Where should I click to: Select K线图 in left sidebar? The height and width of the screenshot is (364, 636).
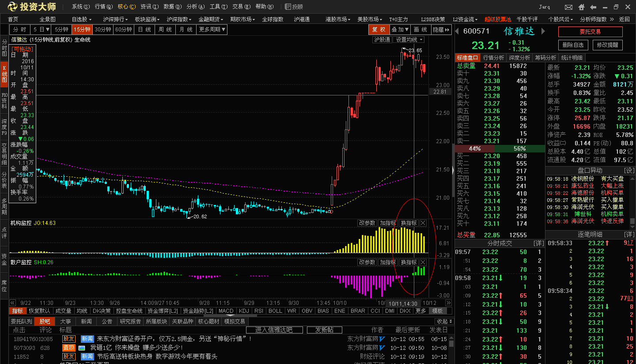[x=4, y=74]
